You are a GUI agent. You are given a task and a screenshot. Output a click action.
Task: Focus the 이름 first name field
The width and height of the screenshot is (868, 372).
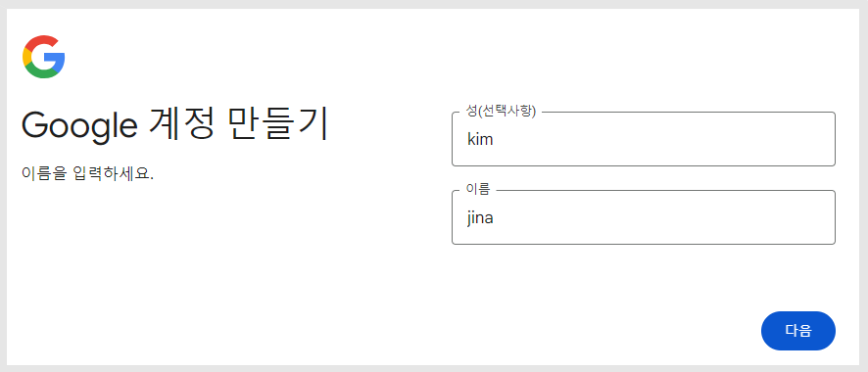[x=644, y=217]
